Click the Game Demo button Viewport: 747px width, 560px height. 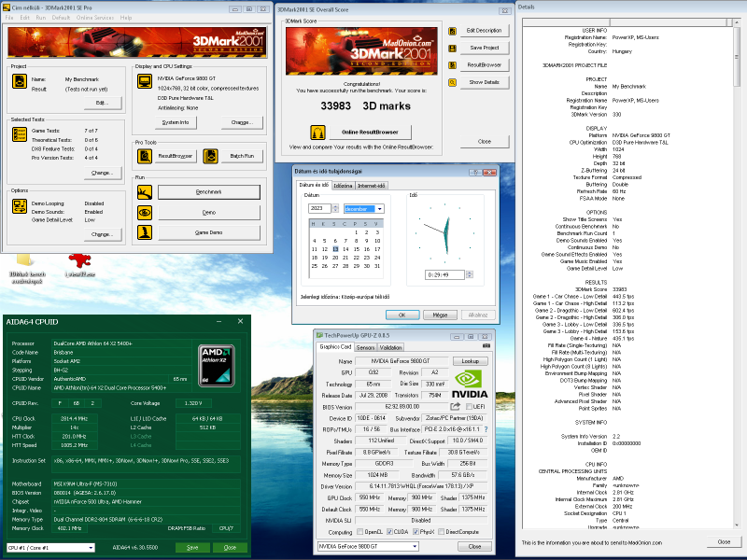[209, 232]
